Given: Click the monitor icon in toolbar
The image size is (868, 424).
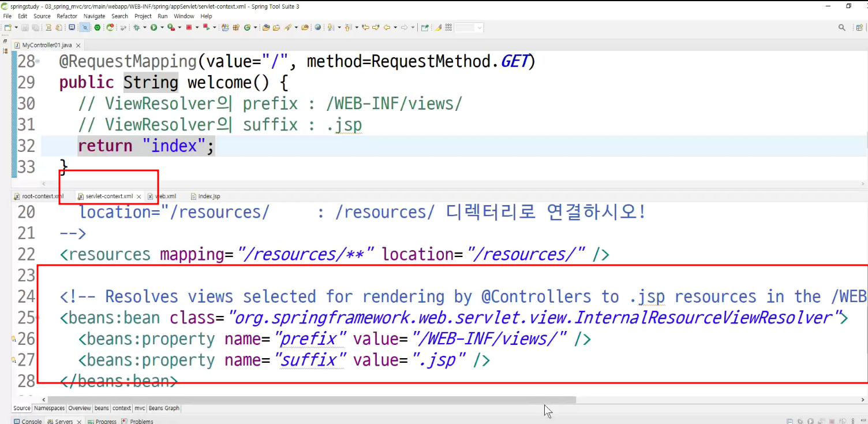Looking at the screenshot, I should click(72, 27).
